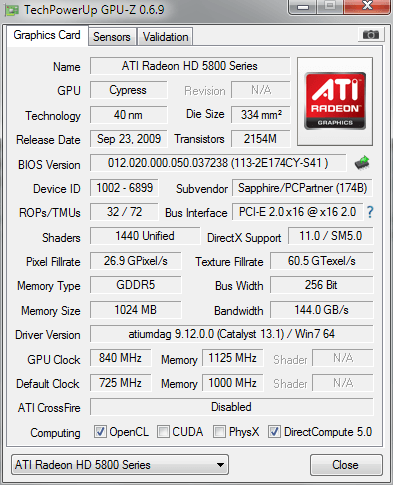Open the ATI Radeon HD 5800 Series dropdown
This screenshot has height=485, width=393.
tap(120, 464)
